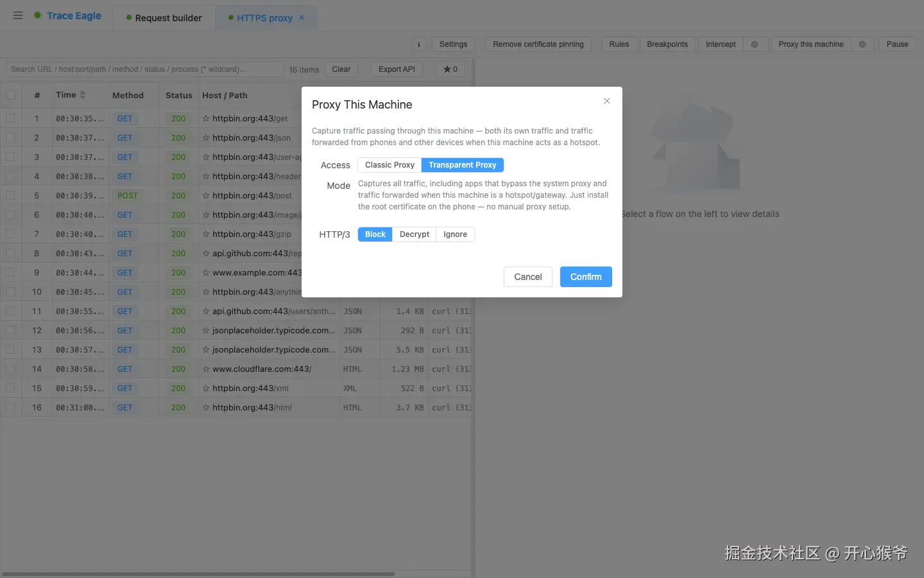The image size is (924, 578).
Task: Star the api.github.com:443/users flow
Action: point(206,311)
